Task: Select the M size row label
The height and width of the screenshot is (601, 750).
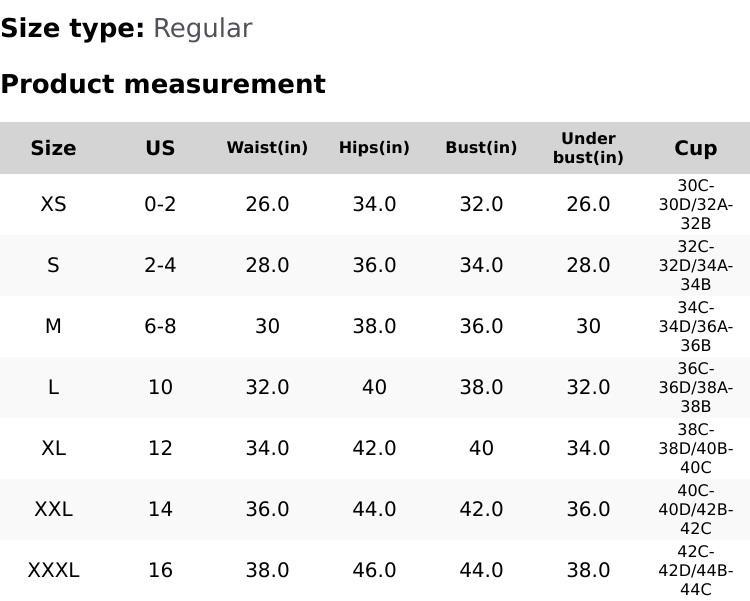Action: [53, 326]
